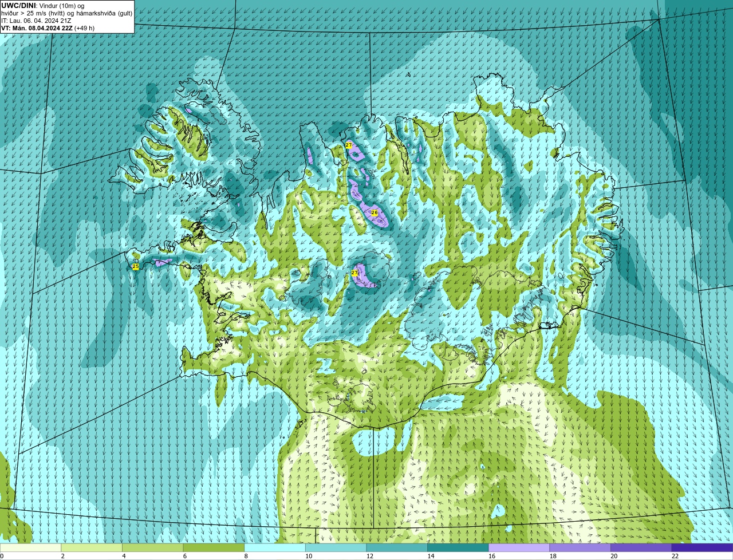733x560 pixels.
Task: Click the legend scale value '8'
Action: [x=246, y=556]
